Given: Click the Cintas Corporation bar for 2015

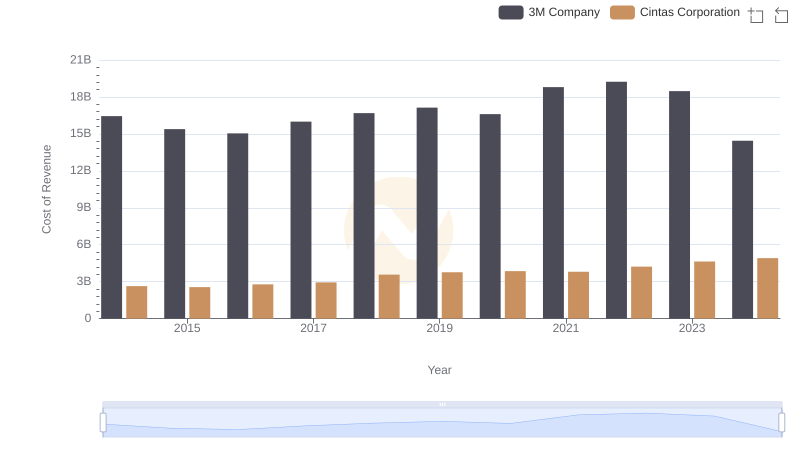Looking at the screenshot, I should (x=199, y=303).
